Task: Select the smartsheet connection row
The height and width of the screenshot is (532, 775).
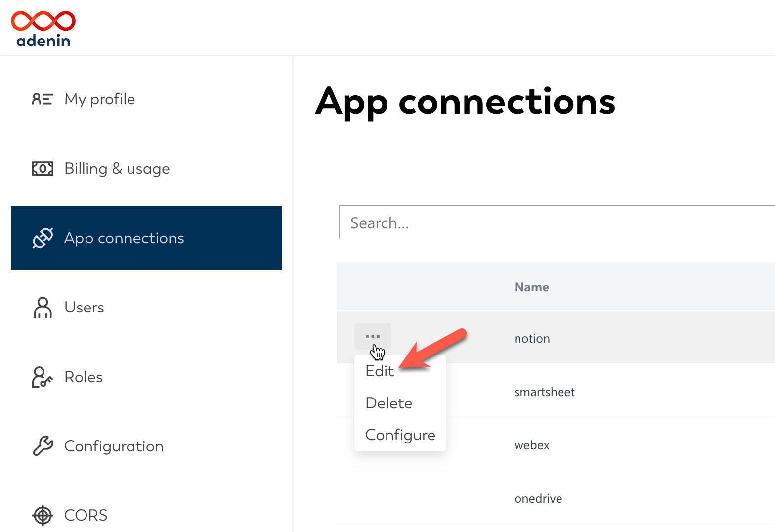Action: 544,392
